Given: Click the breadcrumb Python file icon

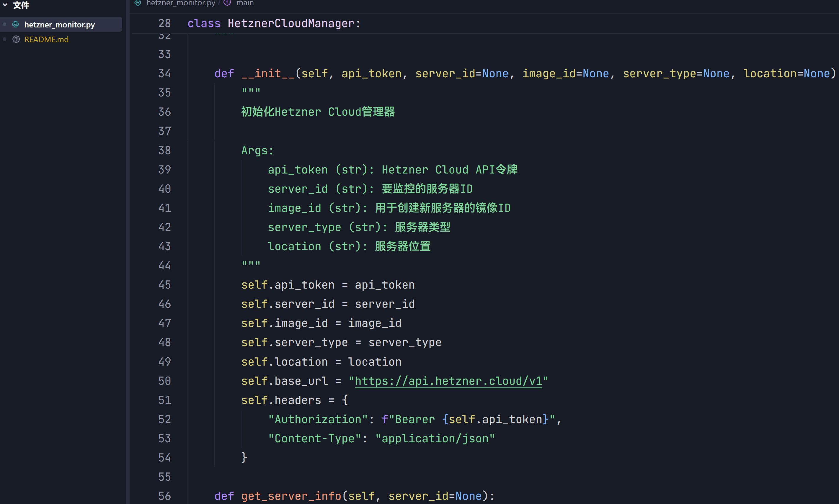Looking at the screenshot, I should click(138, 3).
